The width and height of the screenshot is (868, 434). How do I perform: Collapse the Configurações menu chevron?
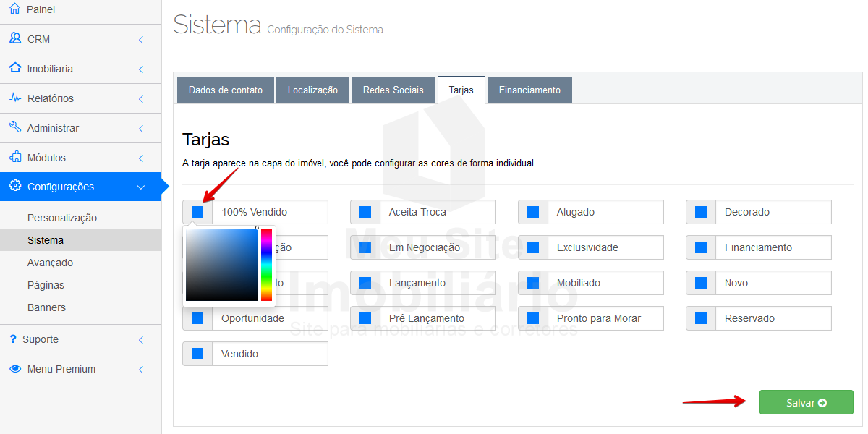coord(141,187)
